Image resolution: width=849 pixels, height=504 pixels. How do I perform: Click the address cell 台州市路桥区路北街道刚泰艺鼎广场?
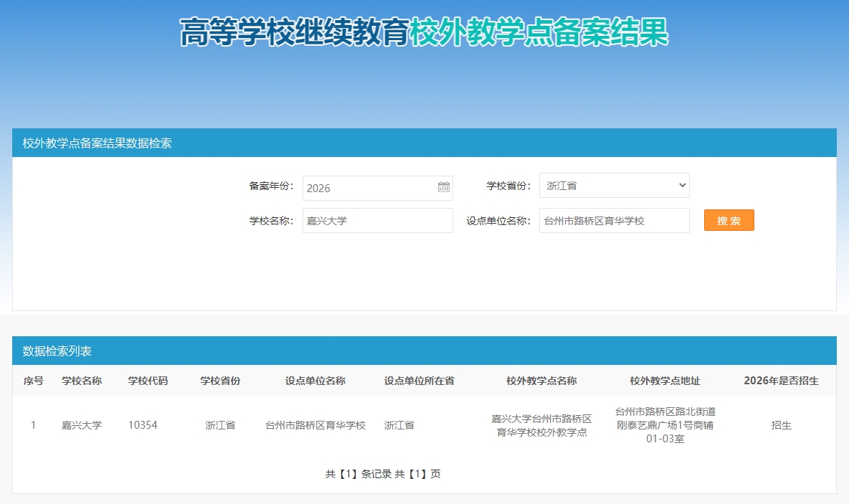click(x=665, y=425)
